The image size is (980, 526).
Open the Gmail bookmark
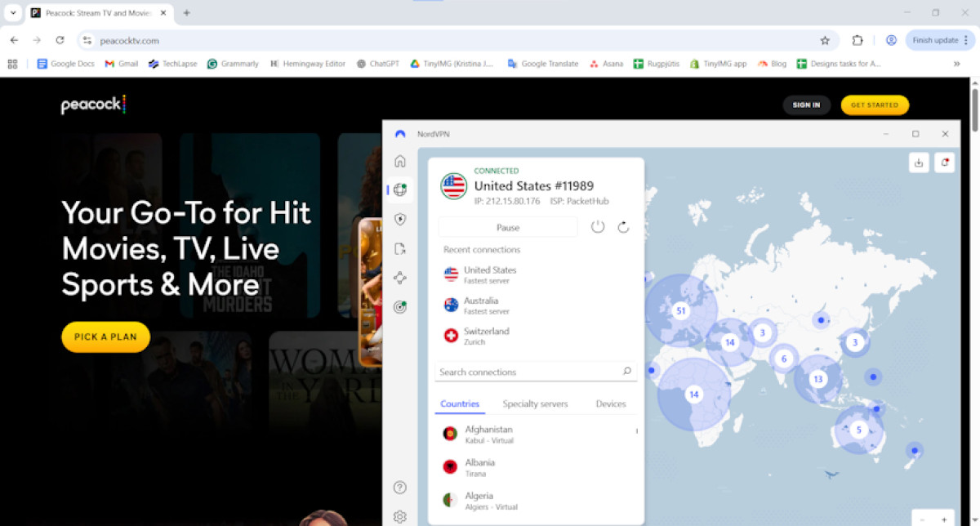point(122,64)
